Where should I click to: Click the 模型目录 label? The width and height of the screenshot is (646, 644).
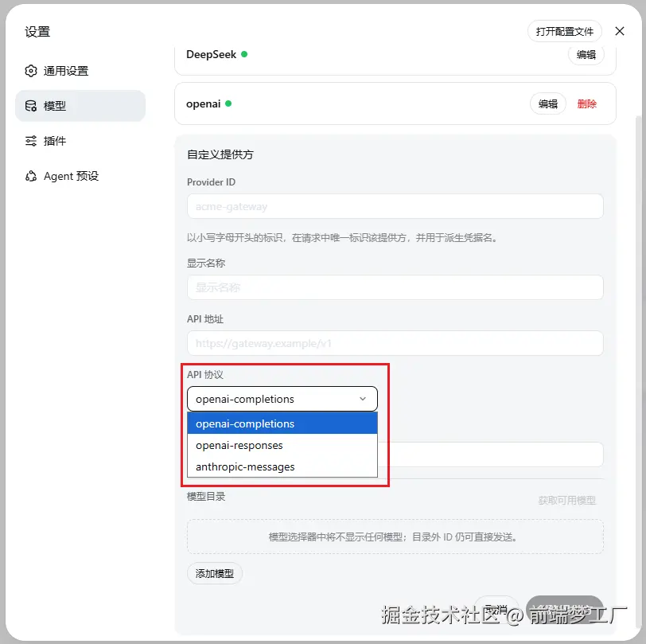[206, 497]
